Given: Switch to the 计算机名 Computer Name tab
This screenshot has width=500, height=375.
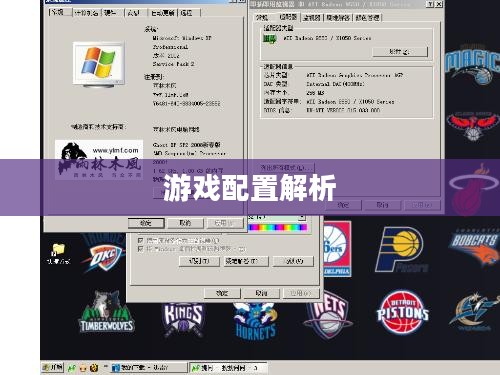Looking at the screenshot, I should [x=86, y=13].
